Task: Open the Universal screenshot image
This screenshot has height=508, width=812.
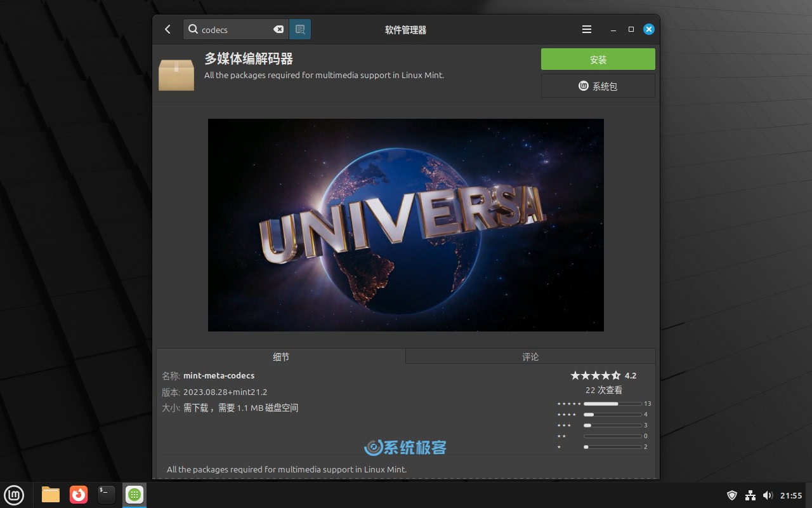Action: pyautogui.click(x=406, y=225)
